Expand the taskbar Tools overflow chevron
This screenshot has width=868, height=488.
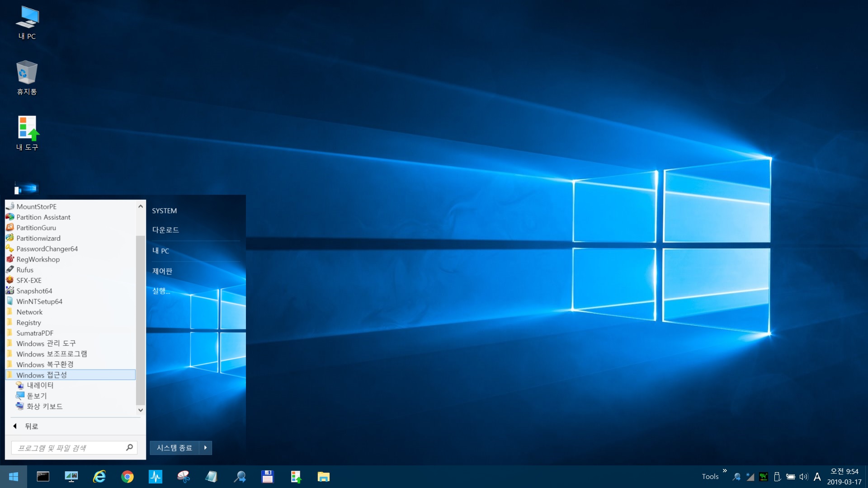[x=725, y=471]
